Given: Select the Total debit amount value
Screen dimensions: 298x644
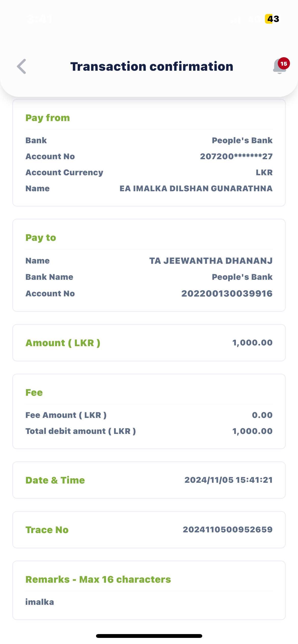Looking at the screenshot, I should click(x=252, y=431).
